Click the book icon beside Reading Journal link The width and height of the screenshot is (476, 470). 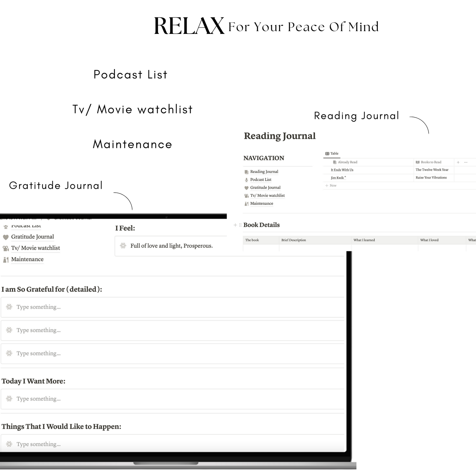coord(246,172)
